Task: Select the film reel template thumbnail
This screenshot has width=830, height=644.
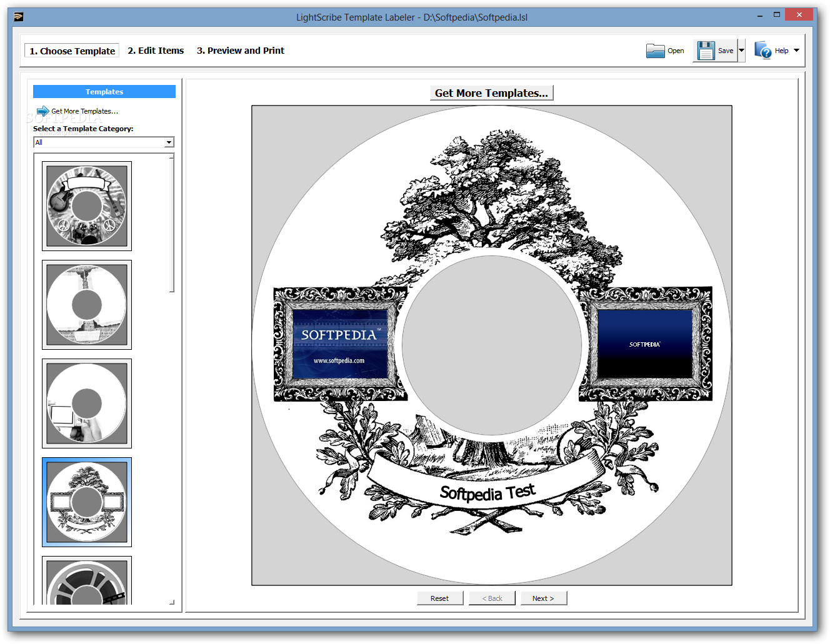Action: [87, 580]
